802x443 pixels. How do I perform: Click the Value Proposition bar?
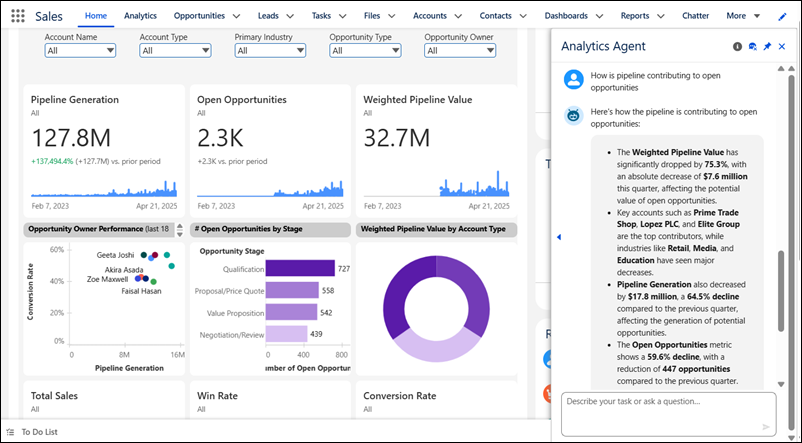[x=291, y=313]
